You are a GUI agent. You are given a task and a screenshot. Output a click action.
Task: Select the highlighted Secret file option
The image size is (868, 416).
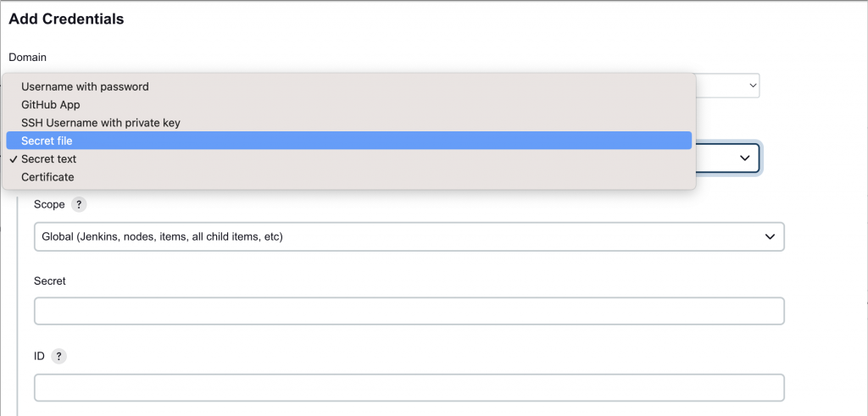47,141
